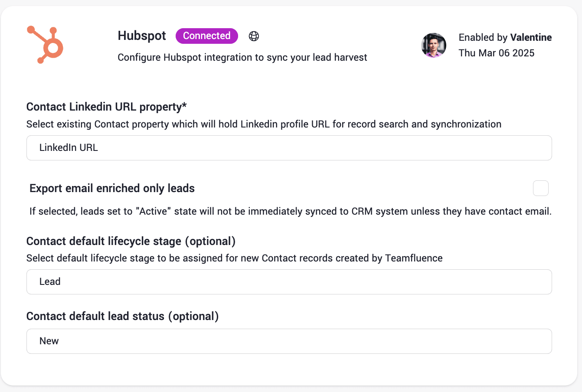Open the lead status dropdown showing New
Viewport: 582px width, 392px height.
coord(289,341)
